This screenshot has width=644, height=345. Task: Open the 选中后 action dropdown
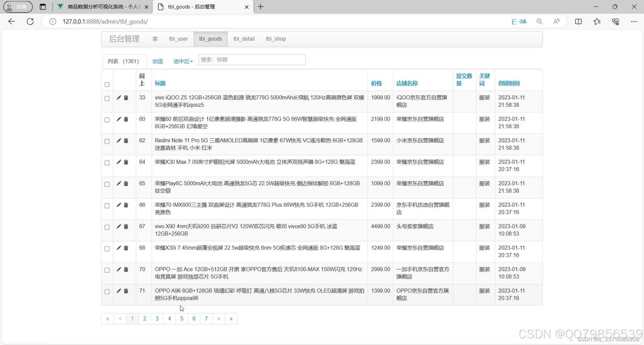[183, 61]
